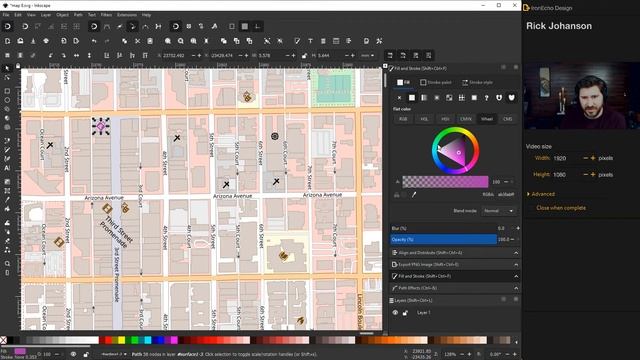Click the video Width value field
Screen dimensions: 640x360
pyautogui.click(x=567, y=158)
